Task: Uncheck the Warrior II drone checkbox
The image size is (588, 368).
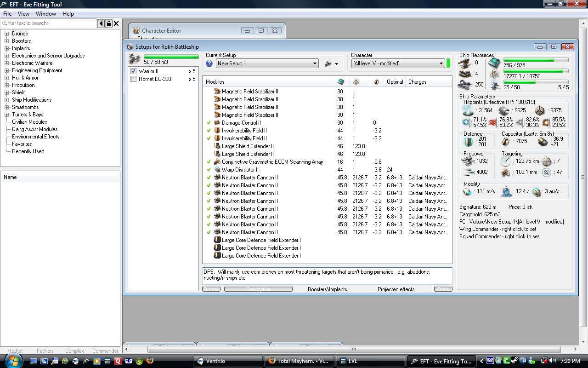Action: 133,71
